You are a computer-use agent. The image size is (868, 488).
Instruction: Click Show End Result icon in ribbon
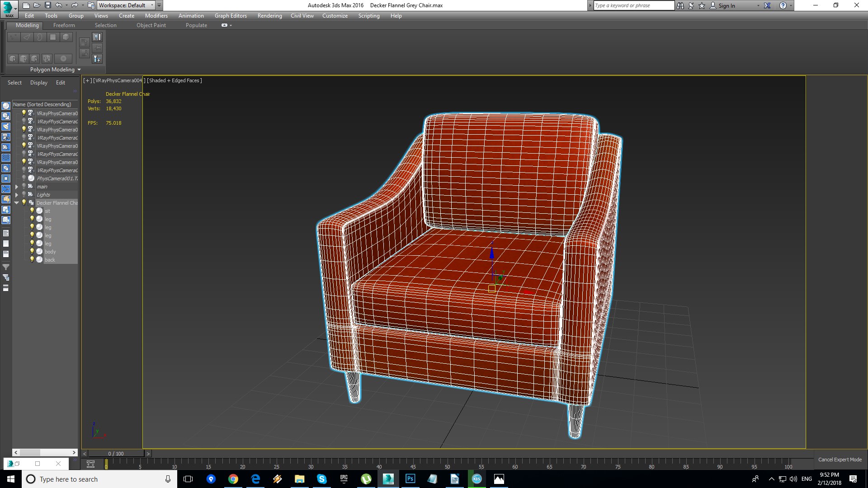pos(97,59)
